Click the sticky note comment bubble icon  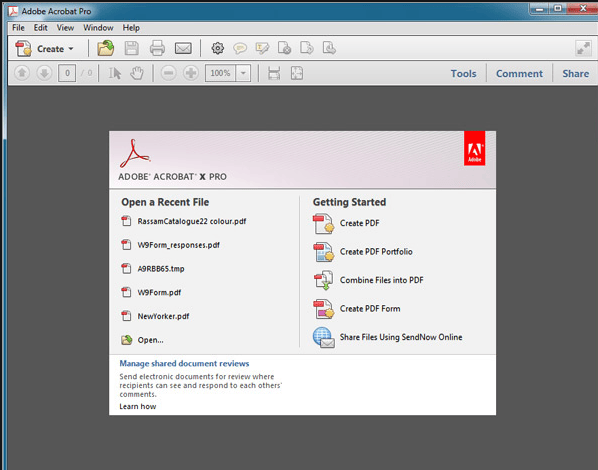tap(240, 48)
